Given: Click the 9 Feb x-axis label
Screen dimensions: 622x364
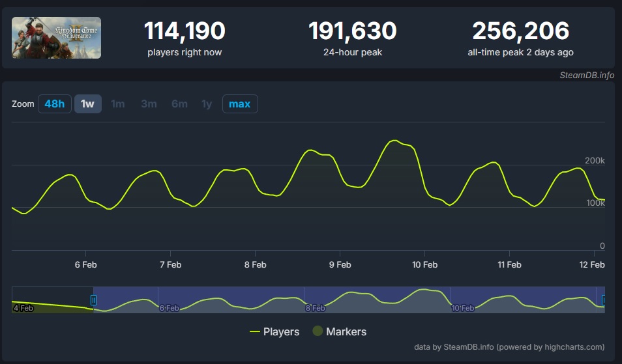Looking at the screenshot, I should coord(340,264).
